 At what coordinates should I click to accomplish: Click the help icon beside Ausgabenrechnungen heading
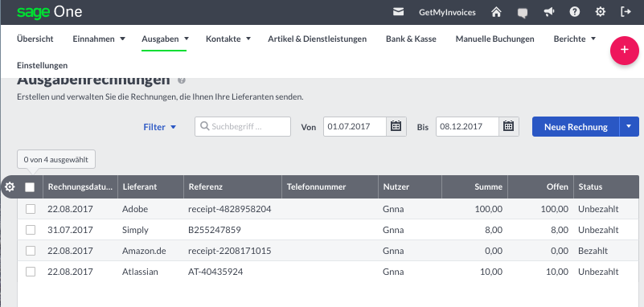pyautogui.click(x=182, y=80)
